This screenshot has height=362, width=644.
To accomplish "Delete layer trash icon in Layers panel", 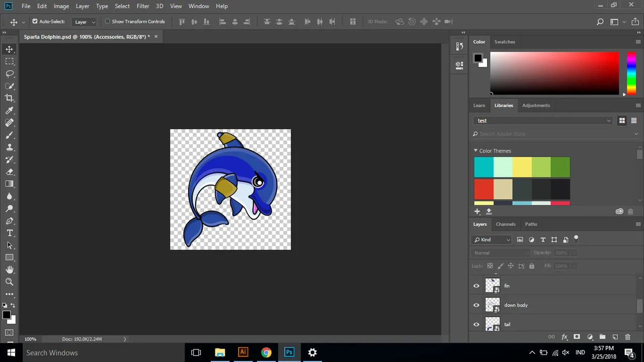I will point(627,337).
